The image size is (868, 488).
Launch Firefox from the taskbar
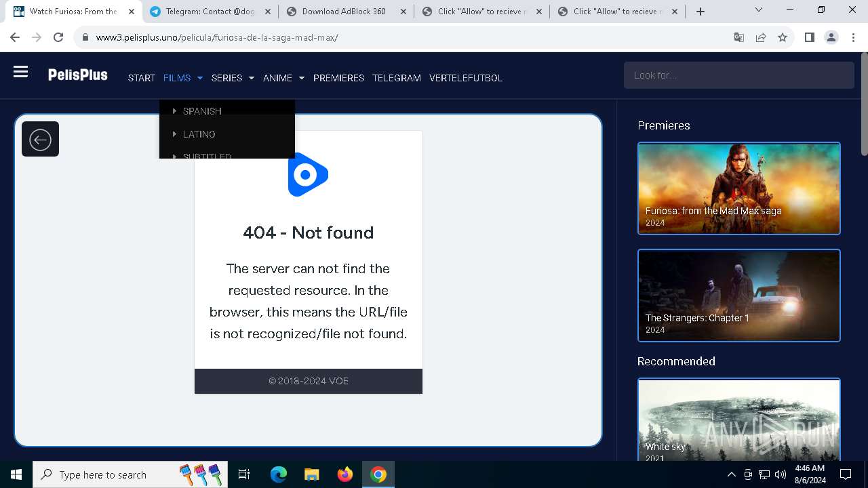345,474
